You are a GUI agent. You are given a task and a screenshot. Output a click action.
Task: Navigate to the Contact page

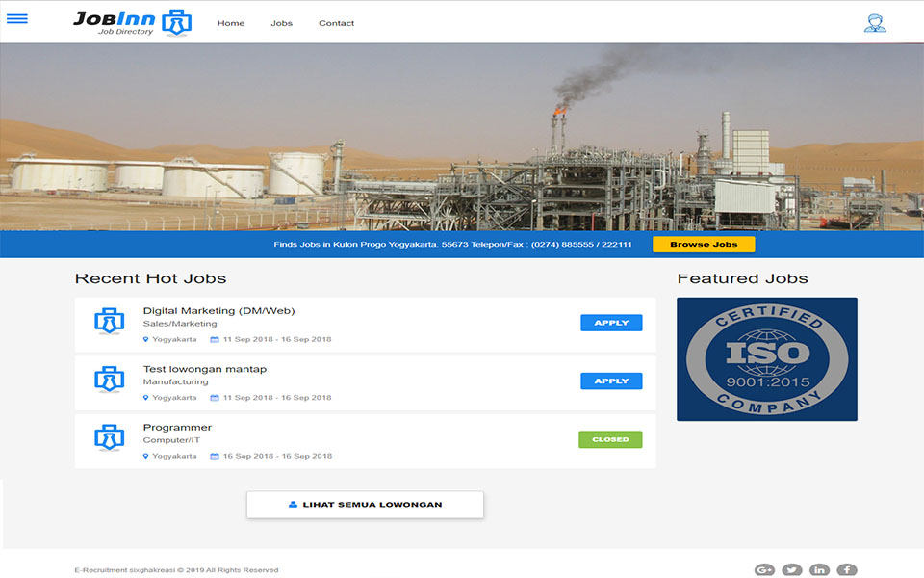coord(336,23)
